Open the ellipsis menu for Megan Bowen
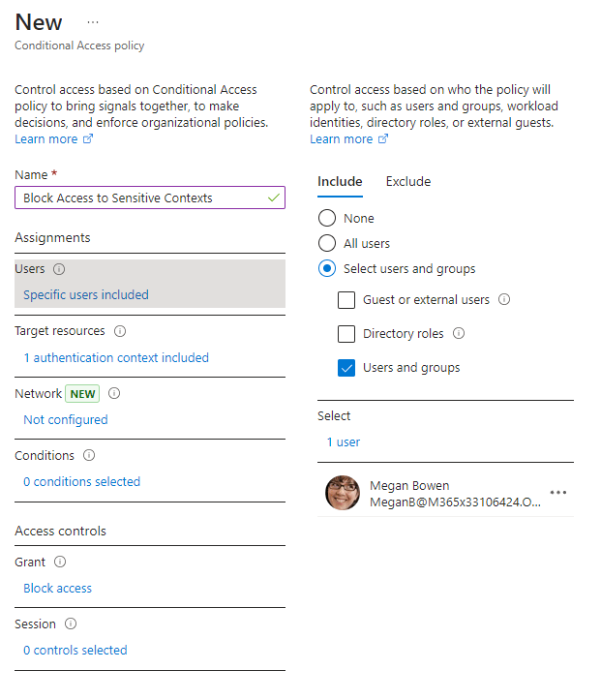Screen dimensions: 601x700 tap(558, 493)
